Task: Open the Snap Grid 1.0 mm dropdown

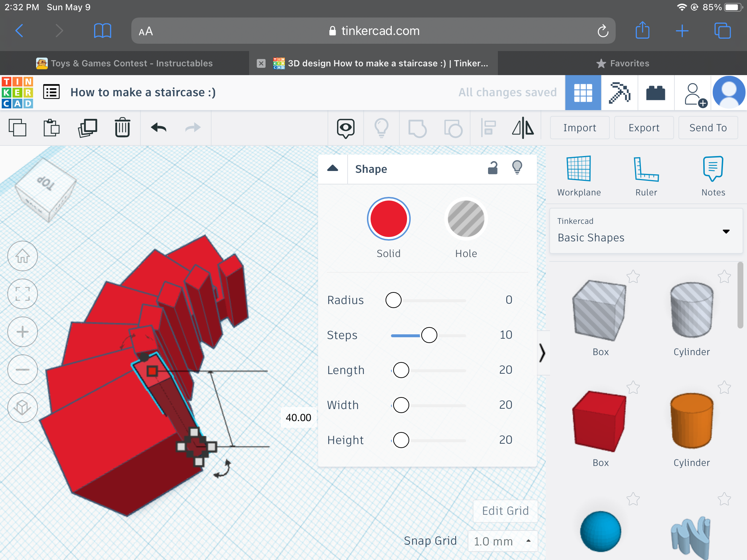Action: pos(503,541)
